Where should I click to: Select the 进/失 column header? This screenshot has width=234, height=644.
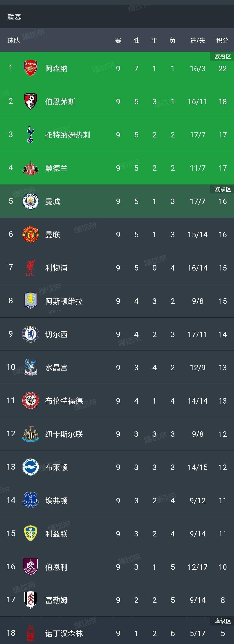click(x=197, y=40)
